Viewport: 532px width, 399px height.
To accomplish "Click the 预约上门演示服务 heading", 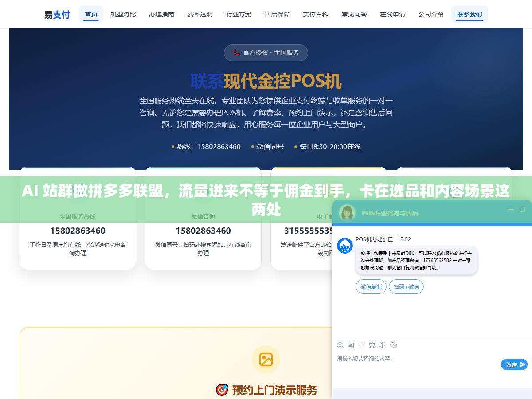I will (x=275, y=390).
